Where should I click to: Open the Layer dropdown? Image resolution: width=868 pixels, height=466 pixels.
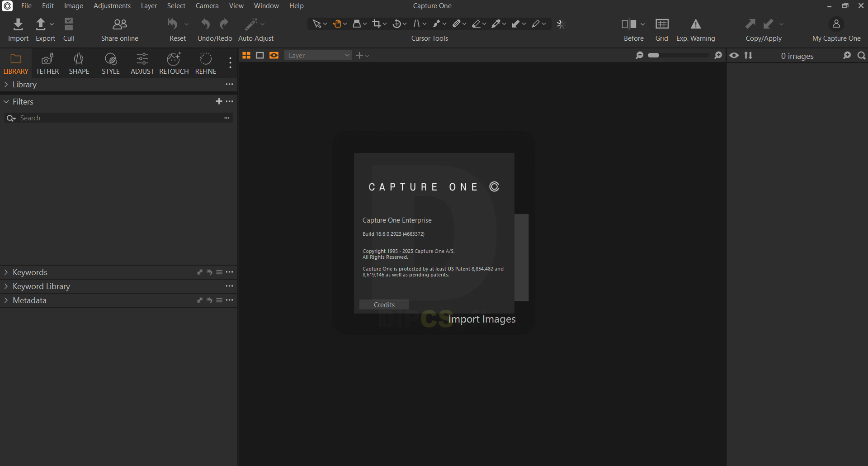pyautogui.click(x=318, y=55)
